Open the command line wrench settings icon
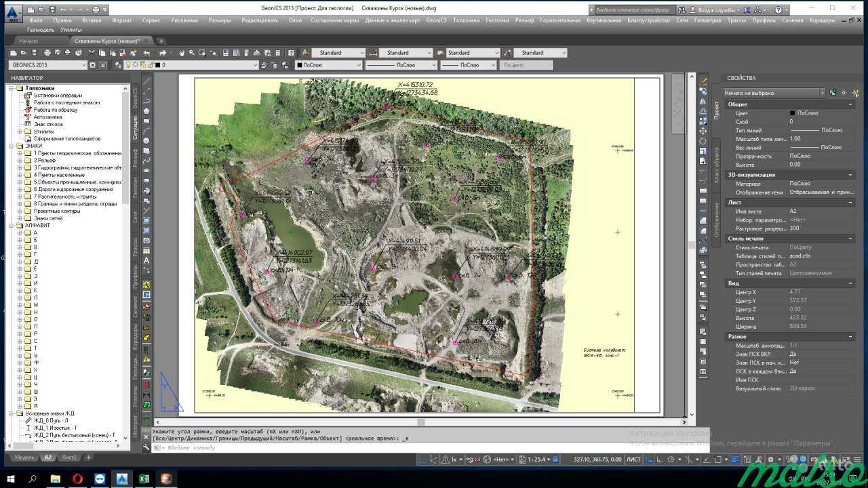 [x=146, y=447]
